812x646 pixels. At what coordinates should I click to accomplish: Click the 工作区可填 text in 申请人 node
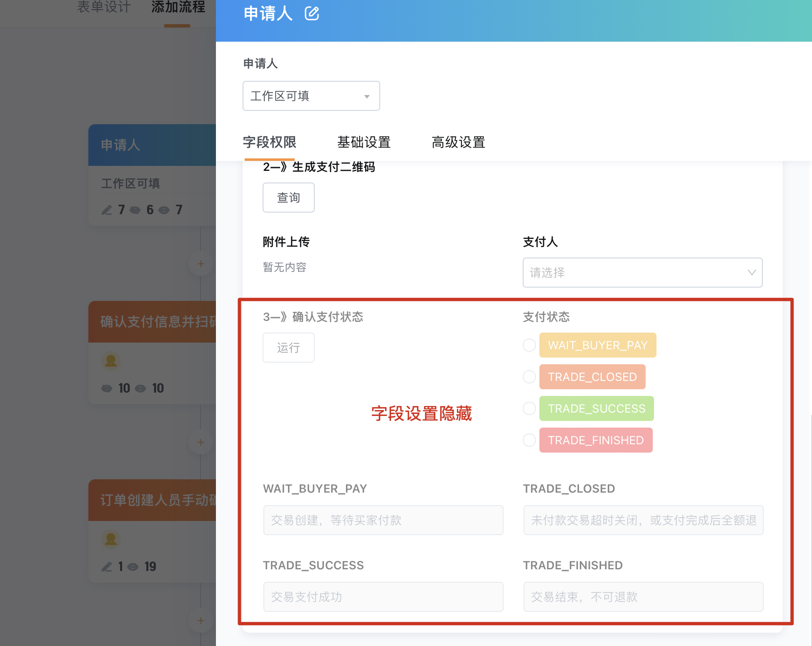tap(130, 183)
